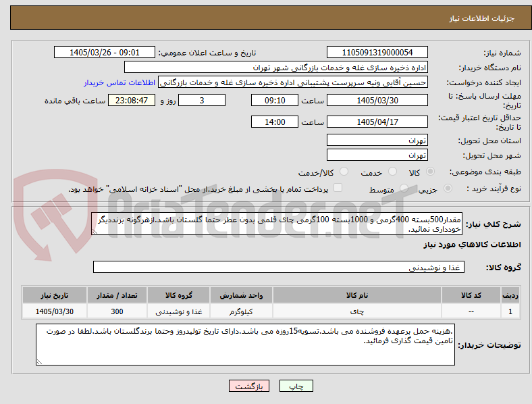Click price validity time 14:00 field
Viewport: 532px width, 404px height.
coord(275,122)
